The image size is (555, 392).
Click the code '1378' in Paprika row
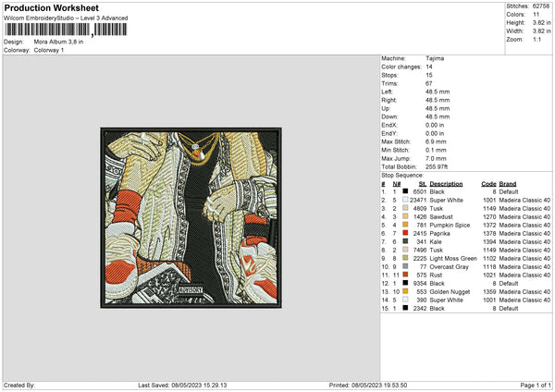click(x=489, y=233)
